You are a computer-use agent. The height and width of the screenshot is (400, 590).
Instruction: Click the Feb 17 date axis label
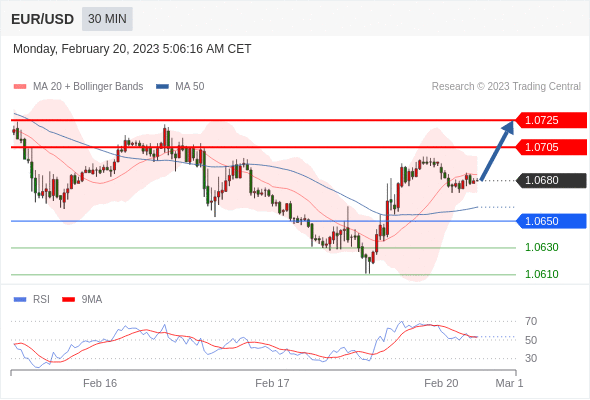(x=272, y=383)
